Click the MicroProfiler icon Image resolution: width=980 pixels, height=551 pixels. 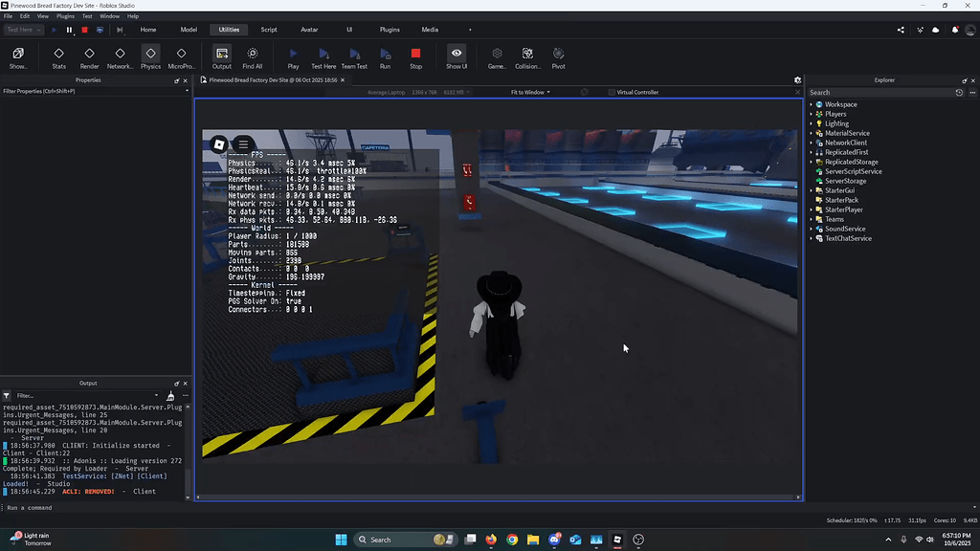(x=180, y=55)
